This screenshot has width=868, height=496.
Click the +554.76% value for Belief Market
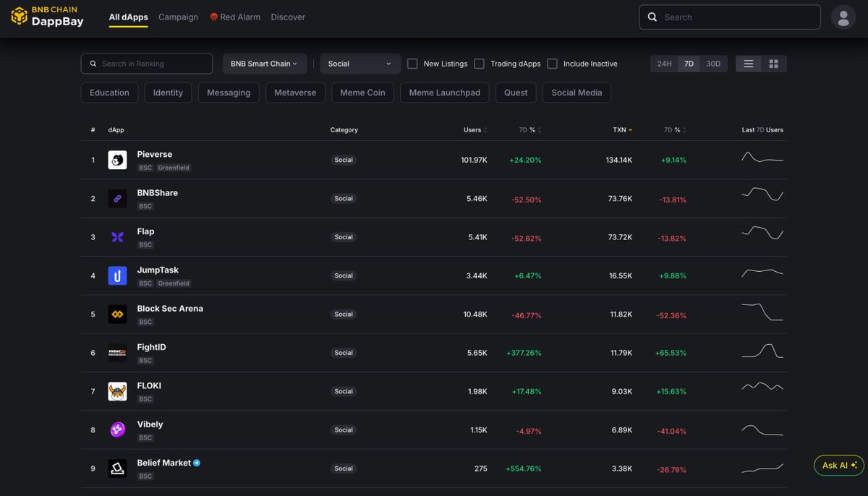pos(523,469)
